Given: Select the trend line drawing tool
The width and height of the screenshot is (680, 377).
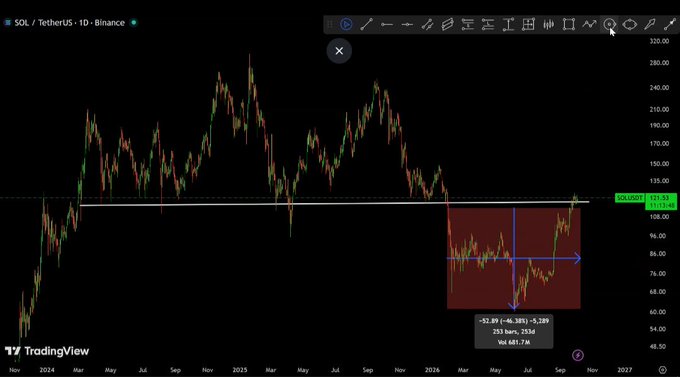Looking at the screenshot, I should click(366, 24).
